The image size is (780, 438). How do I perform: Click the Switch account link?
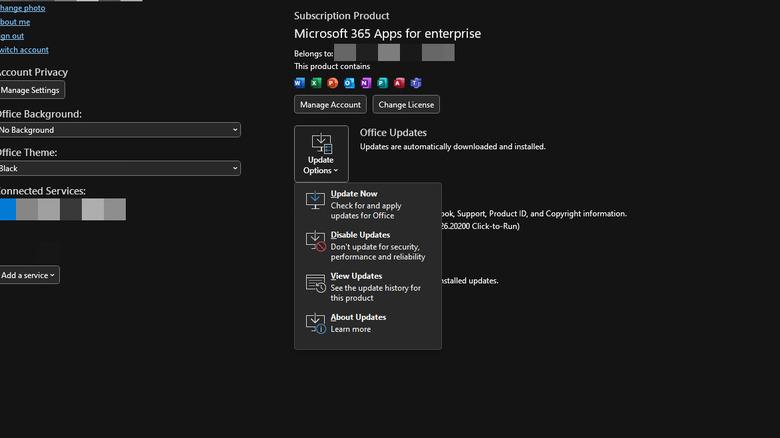coord(24,50)
